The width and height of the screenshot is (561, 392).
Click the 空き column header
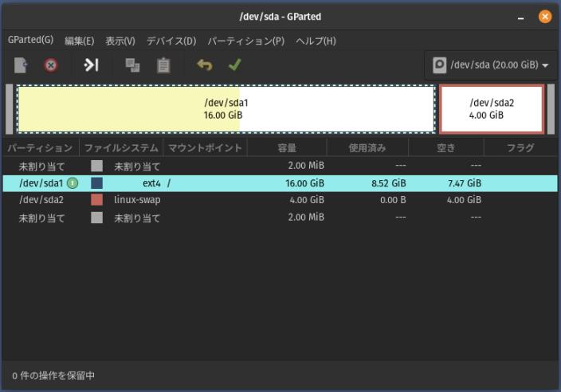point(445,147)
